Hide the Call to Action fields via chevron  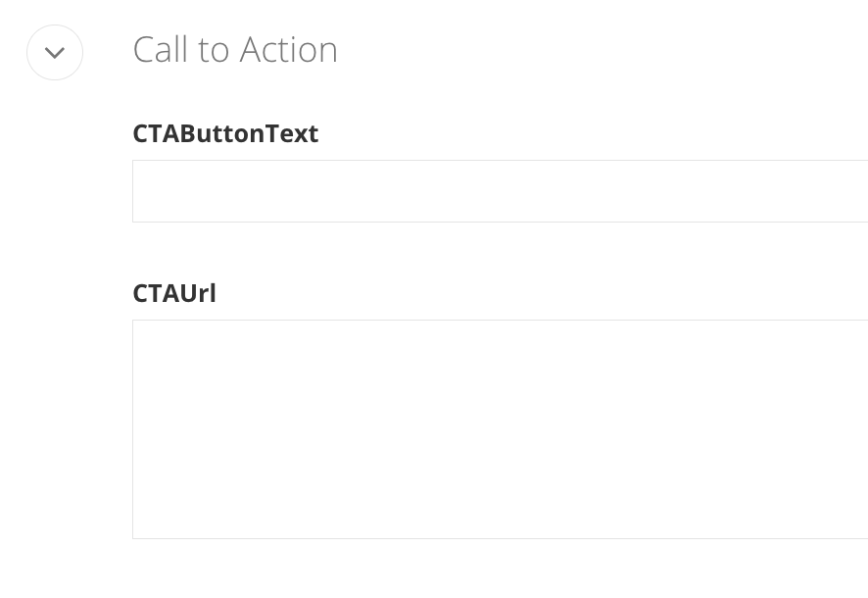tap(55, 53)
